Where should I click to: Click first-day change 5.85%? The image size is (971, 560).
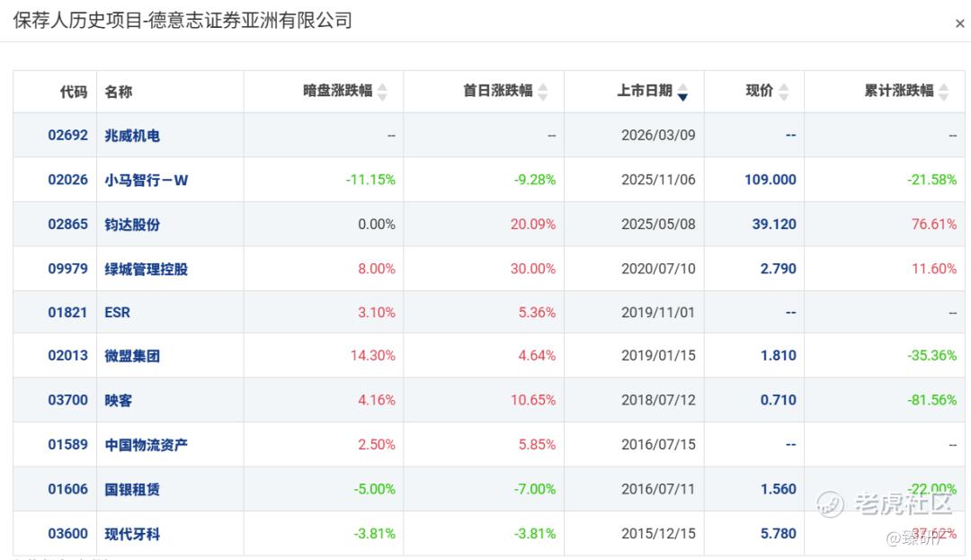coord(537,444)
